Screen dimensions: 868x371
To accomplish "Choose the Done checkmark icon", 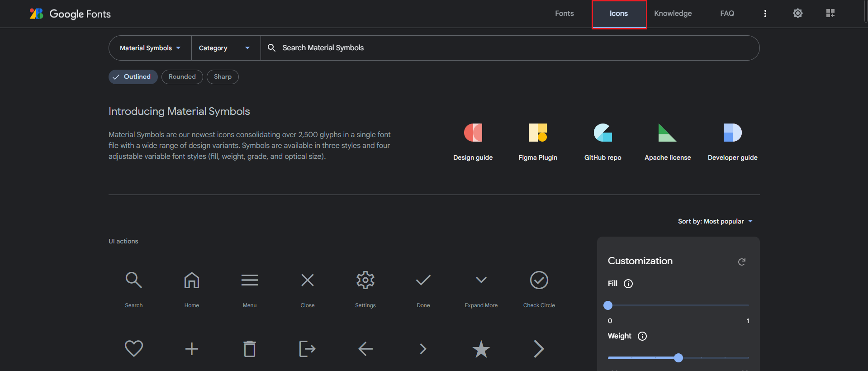I will [x=423, y=280].
